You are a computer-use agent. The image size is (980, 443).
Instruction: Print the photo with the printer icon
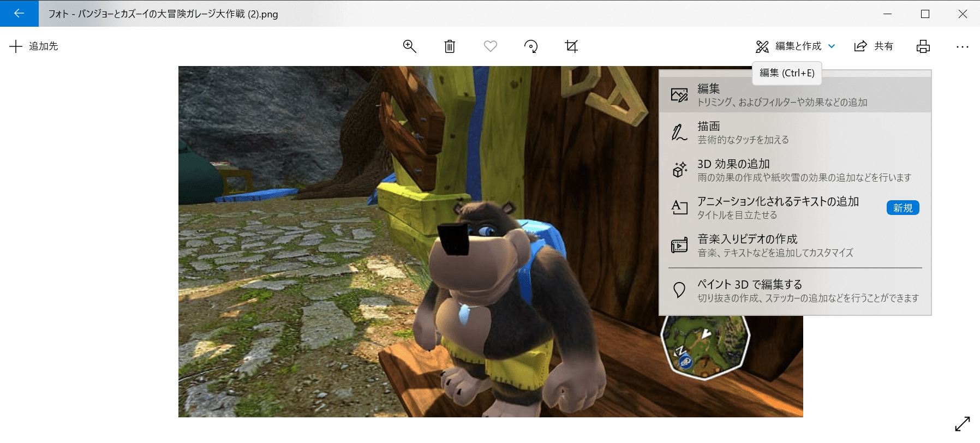(x=923, y=46)
